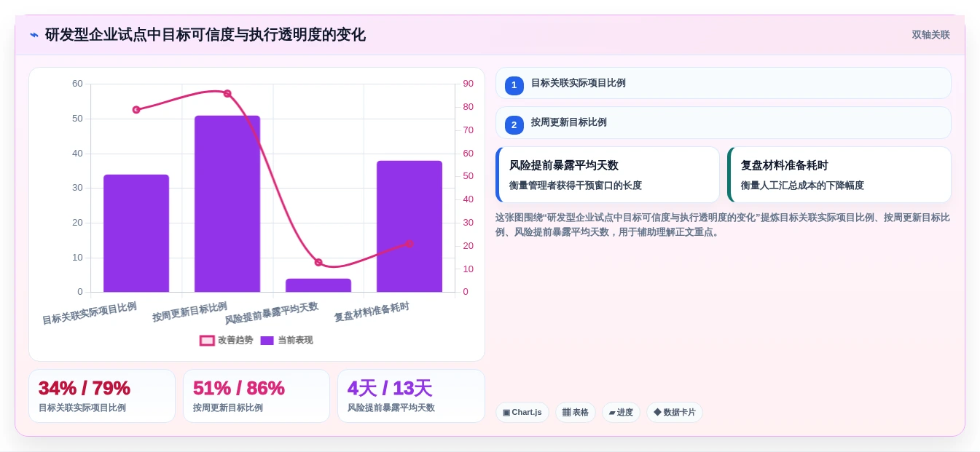Click the x-axis label 按周更新目标比例
This screenshot has height=452, width=980.
pos(189,312)
